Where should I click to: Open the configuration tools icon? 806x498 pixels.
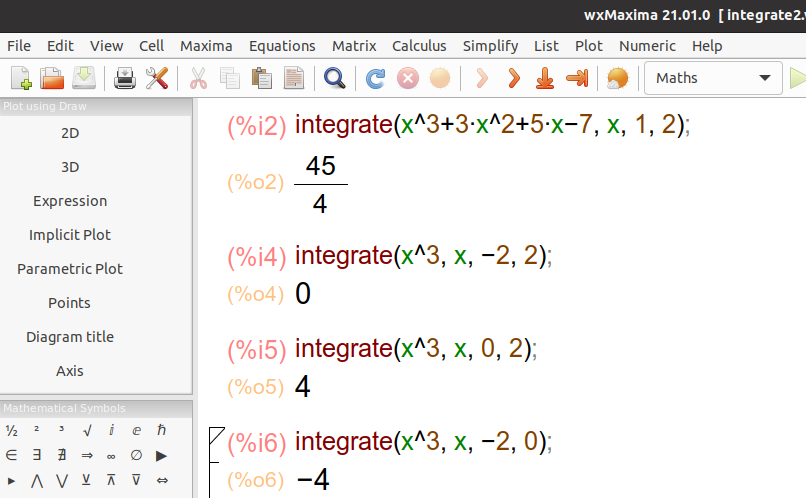pyautogui.click(x=157, y=78)
